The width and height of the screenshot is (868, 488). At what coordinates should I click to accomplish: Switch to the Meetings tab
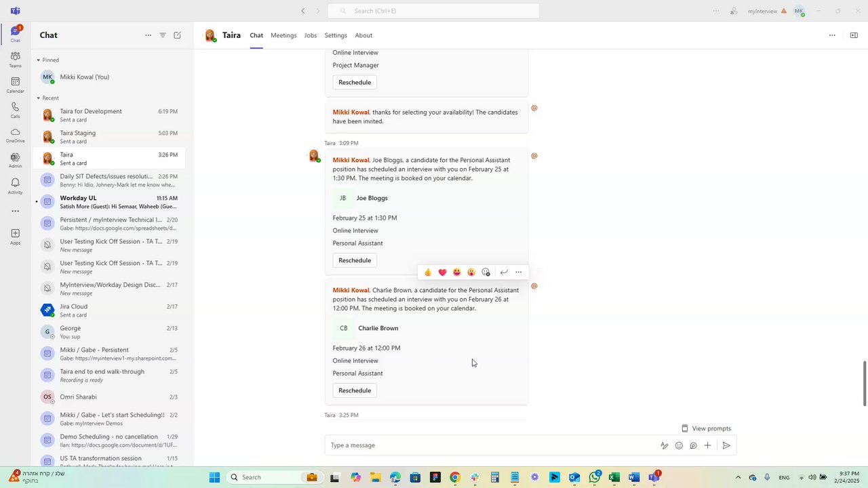coord(283,35)
